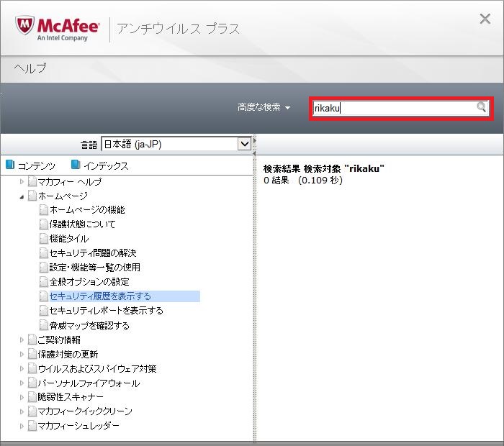This screenshot has width=504, height=446.
Task: Open the マカフィー ヘルプ topic
Action: (x=70, y=182)
